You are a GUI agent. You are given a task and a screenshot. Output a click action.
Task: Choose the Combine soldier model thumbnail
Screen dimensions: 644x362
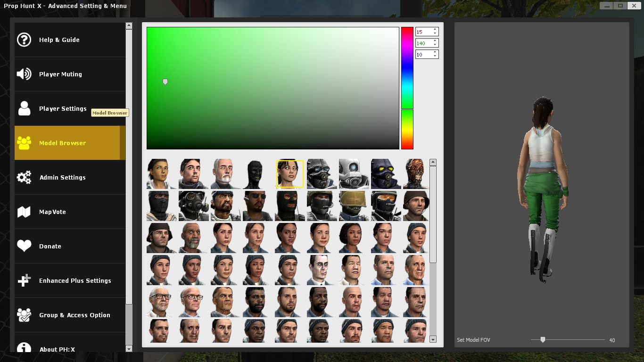click(x=322, y=173)
